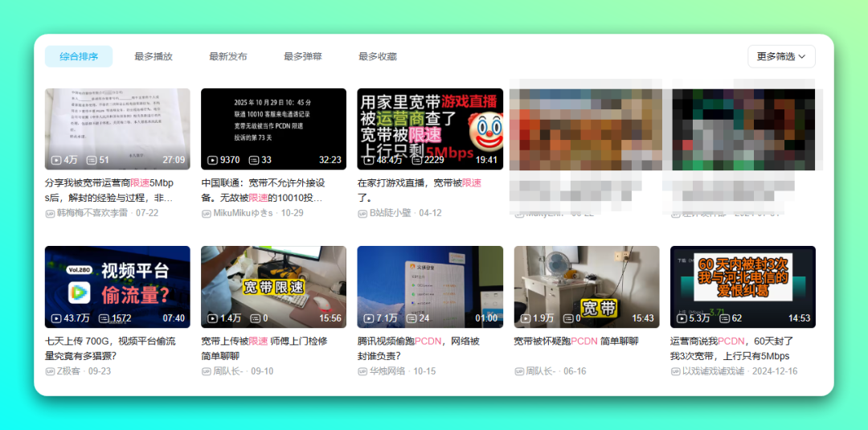The height and width of the screenshot is (430, 868).
Task: Click the play-count icon next to 9370
Action: (x=212, y=160)
